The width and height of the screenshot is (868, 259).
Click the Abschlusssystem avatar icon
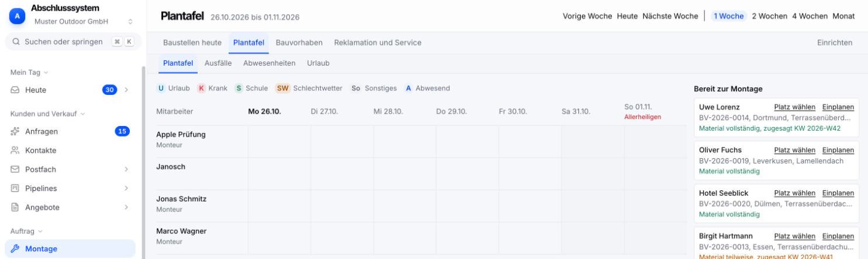point(17,16)
